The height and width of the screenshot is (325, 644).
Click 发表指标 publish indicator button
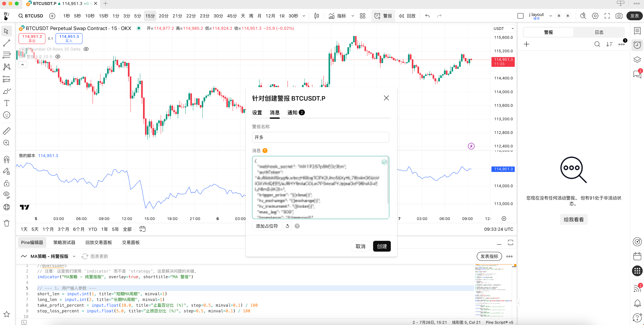pos(489,256)
